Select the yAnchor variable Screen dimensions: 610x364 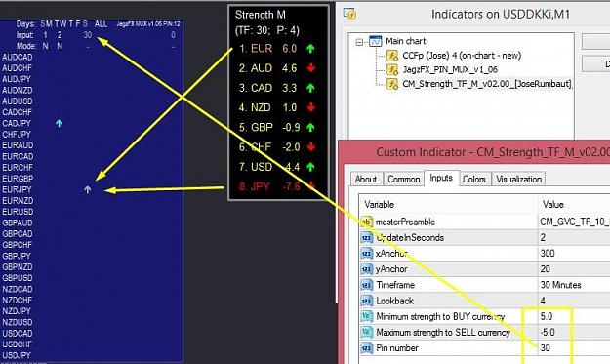coord(391,269)
